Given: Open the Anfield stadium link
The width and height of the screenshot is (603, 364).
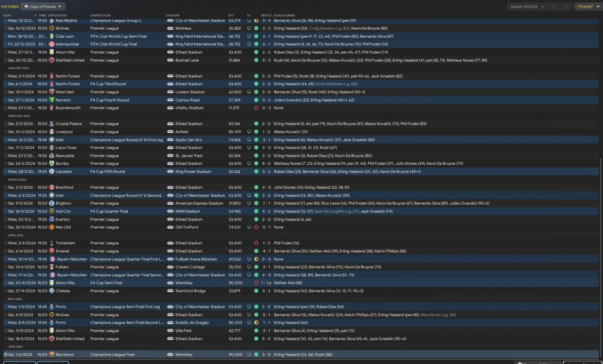Looking at the screenshot, I should 182,132.
